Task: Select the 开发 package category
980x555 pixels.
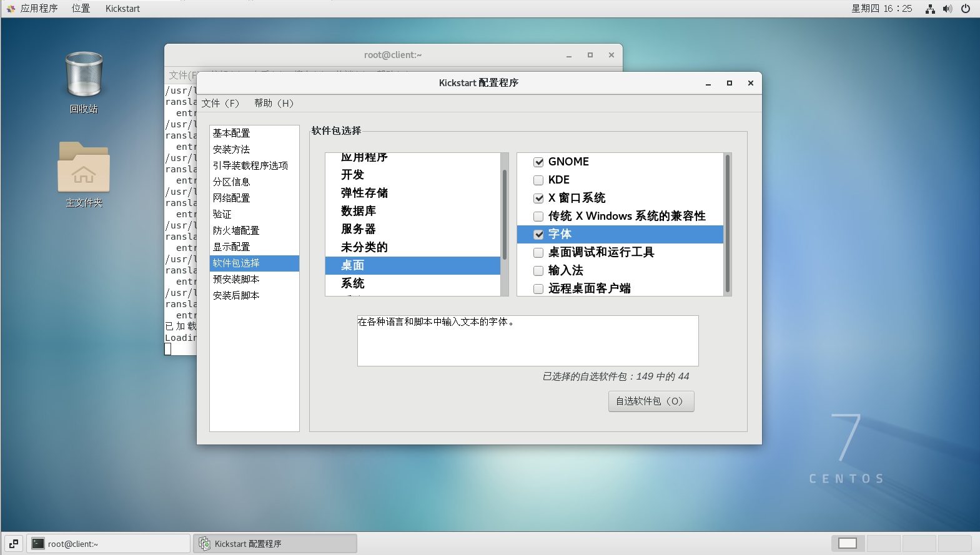Action: [412, 175]
